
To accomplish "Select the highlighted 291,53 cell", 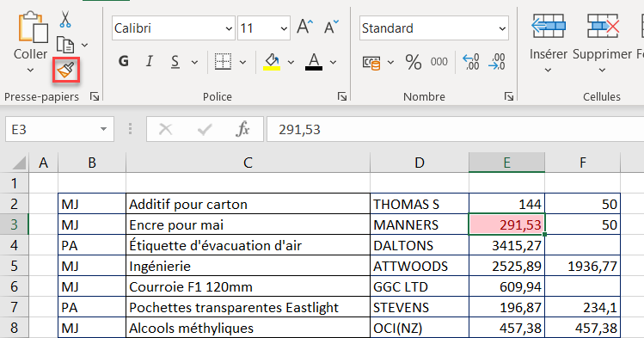I will click(506, 224).
